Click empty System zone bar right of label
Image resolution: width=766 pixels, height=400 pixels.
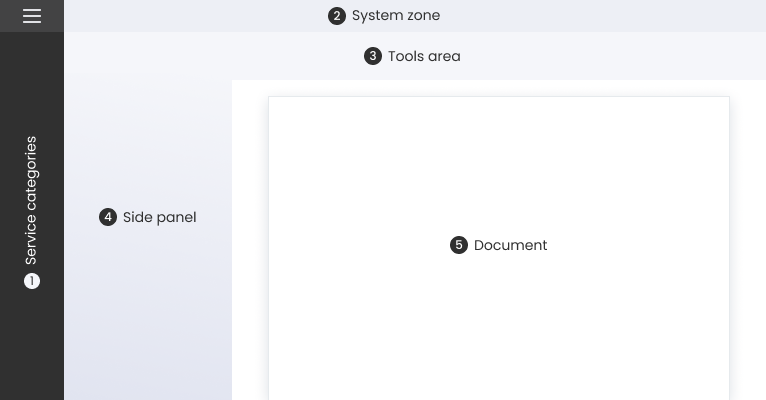click(600, 16)
